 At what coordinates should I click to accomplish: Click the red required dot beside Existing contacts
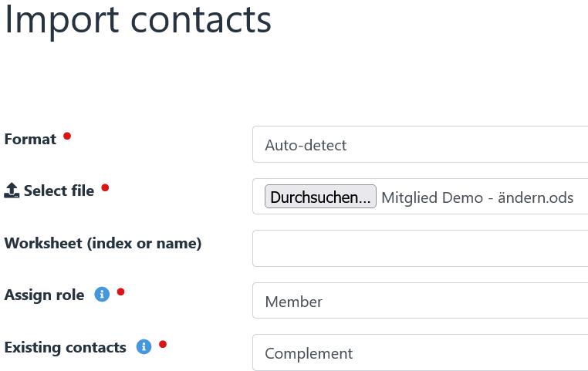(162, 344)
